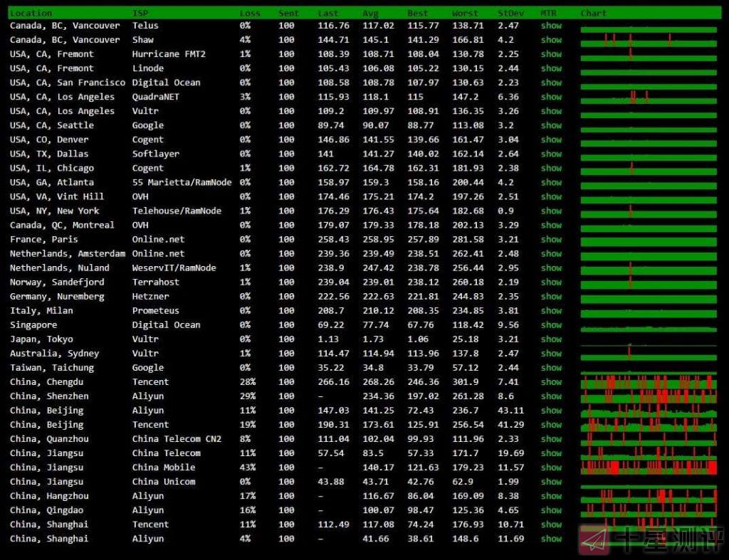Click the show link for Telus Vancouver
This screenshot has height=560, width=729.
(551, 26)
